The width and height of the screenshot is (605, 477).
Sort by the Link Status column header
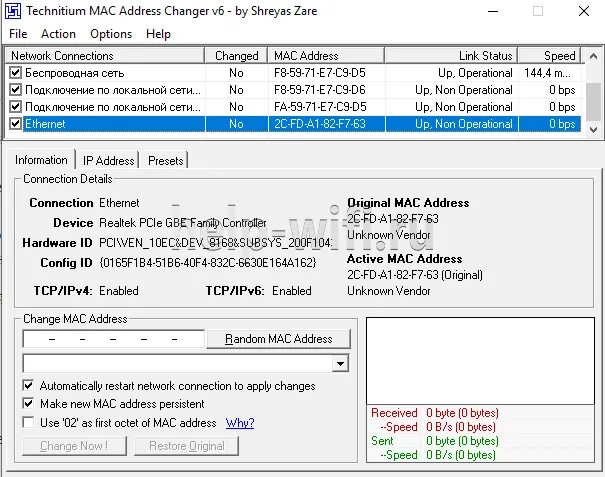(451, 56)
